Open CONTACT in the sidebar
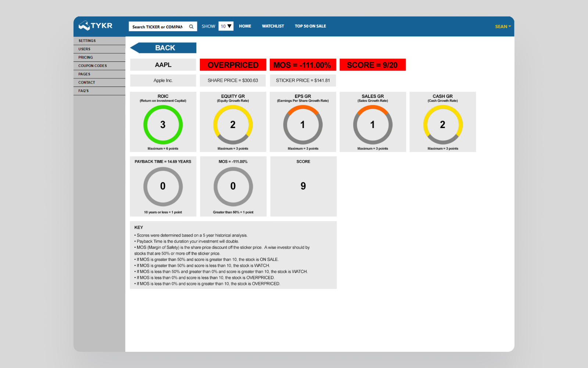This screenshot has height=368, width=588. 99,82
